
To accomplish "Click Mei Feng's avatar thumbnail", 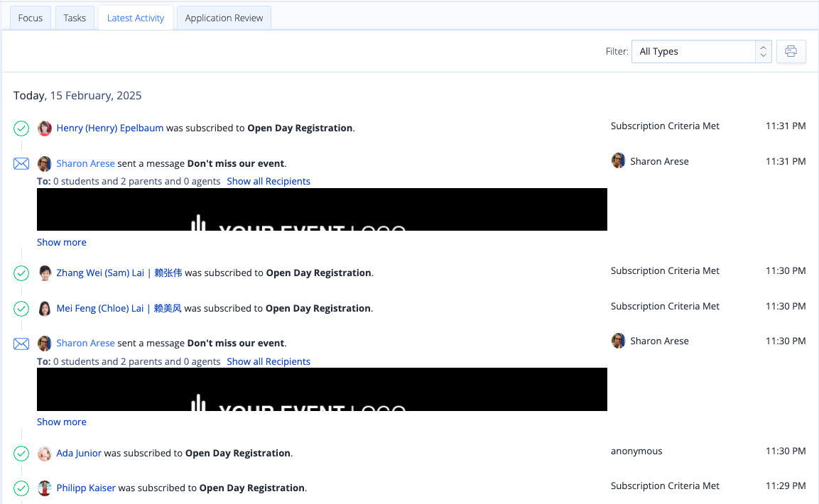I will coord(44,308).
